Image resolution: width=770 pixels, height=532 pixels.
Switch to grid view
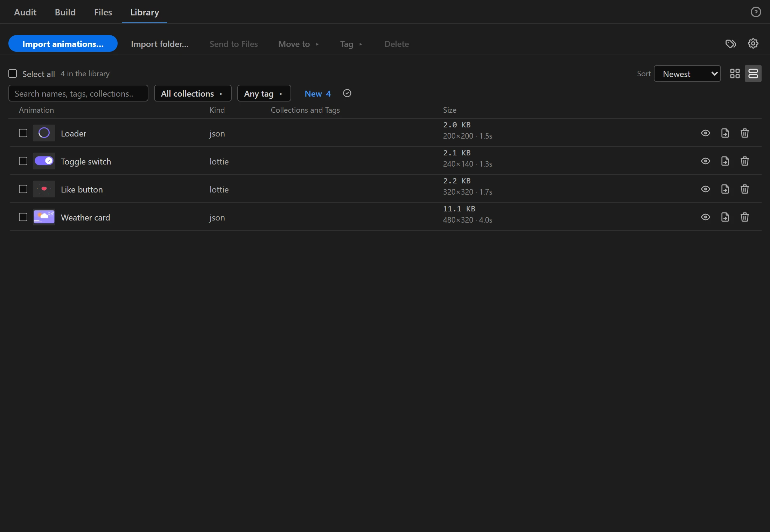tap(735, 73)
